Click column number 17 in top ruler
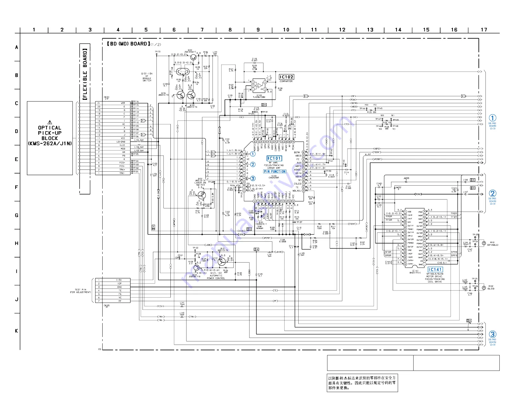This screenshot has height=400, width=532. point(484,30)
